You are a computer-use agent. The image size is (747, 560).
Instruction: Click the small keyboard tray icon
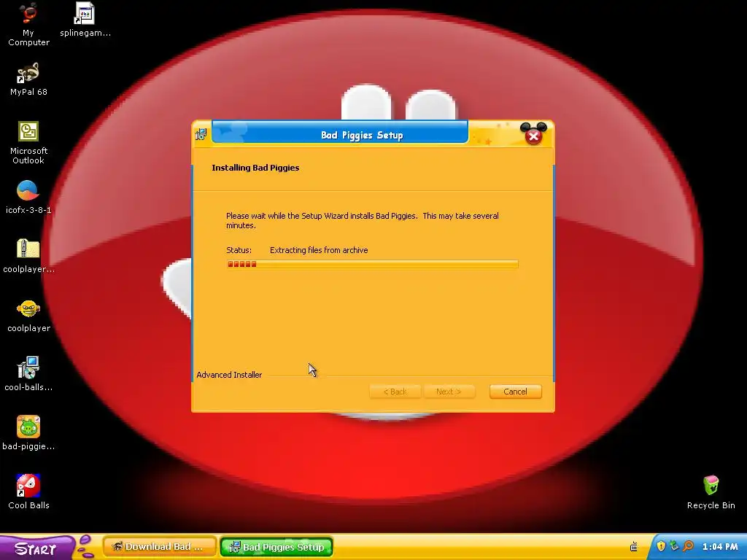tap(634, 547)
